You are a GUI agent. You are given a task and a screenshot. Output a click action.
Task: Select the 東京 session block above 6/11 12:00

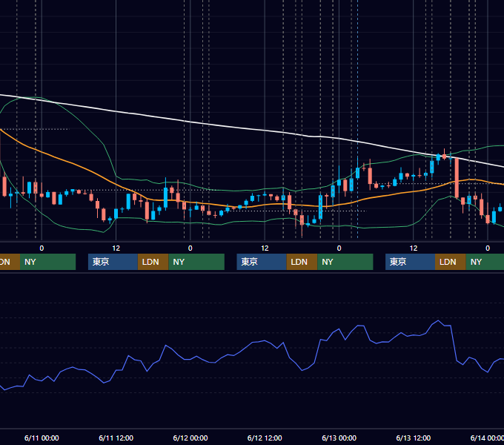pyautogui.click(x=113, y=262)
